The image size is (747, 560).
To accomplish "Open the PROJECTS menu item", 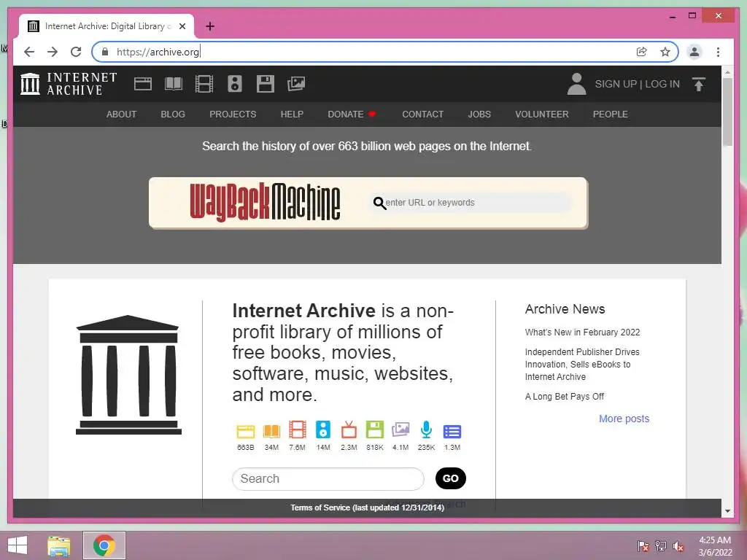I will click(233, 114).
